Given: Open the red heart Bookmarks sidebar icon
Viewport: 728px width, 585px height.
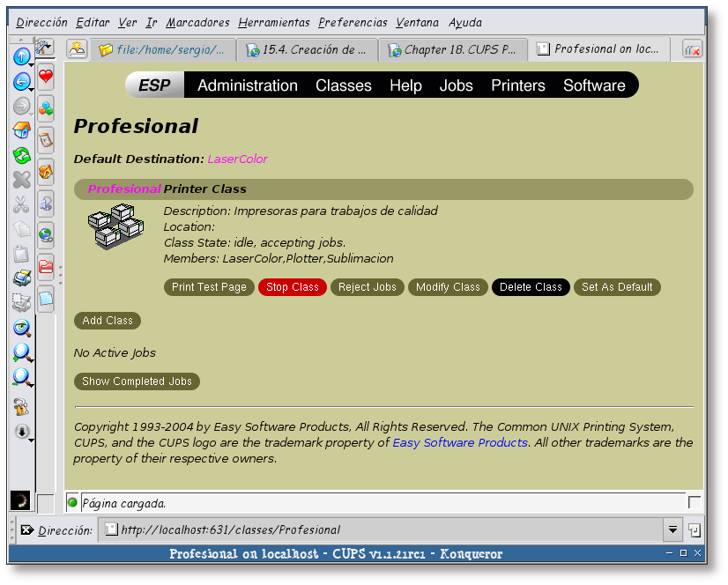Looking at the screenshot, I should click(46, 78).
